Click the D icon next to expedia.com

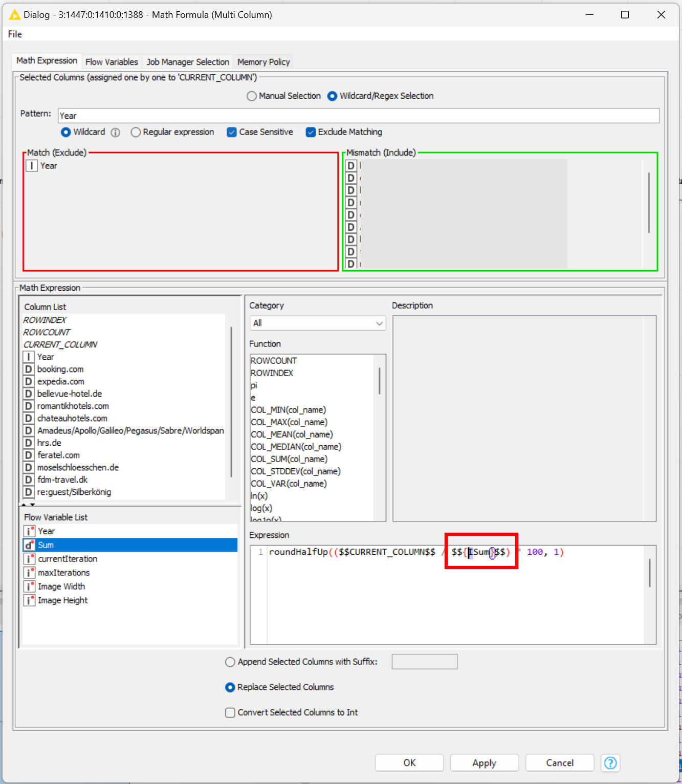29,381
